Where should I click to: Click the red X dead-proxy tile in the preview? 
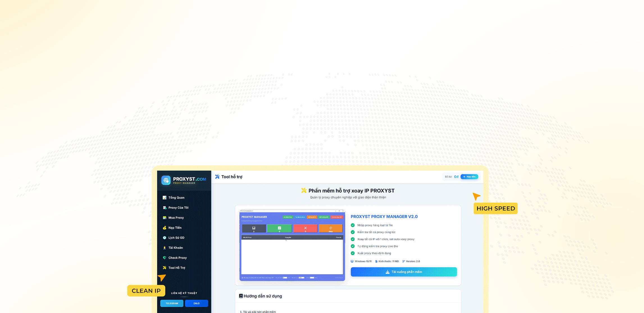tap(305, 229)
